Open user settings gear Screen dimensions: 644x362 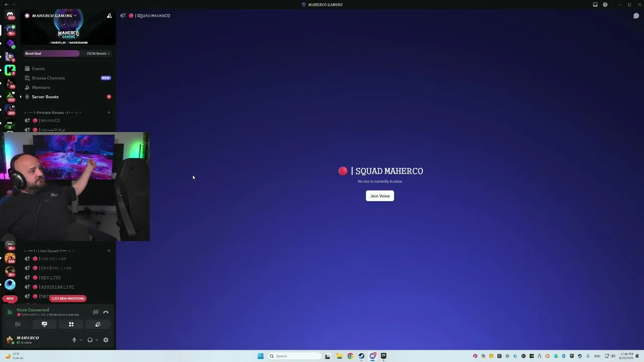106,340
